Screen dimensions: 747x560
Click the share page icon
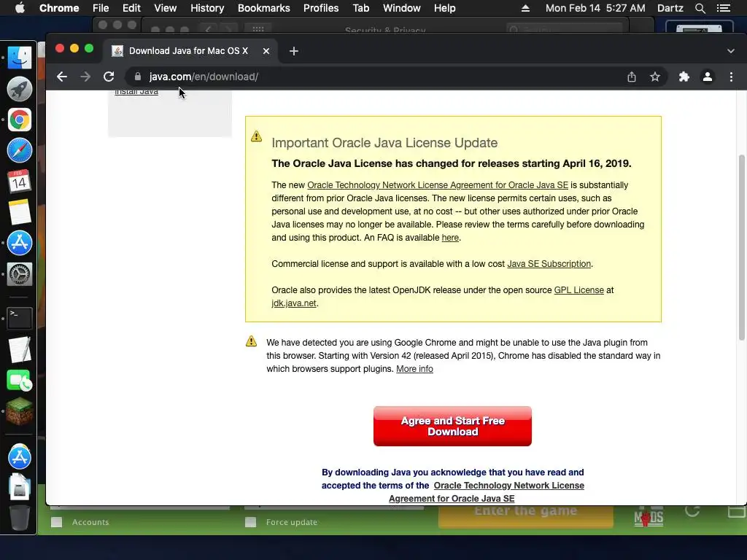[x=632, y=77]
